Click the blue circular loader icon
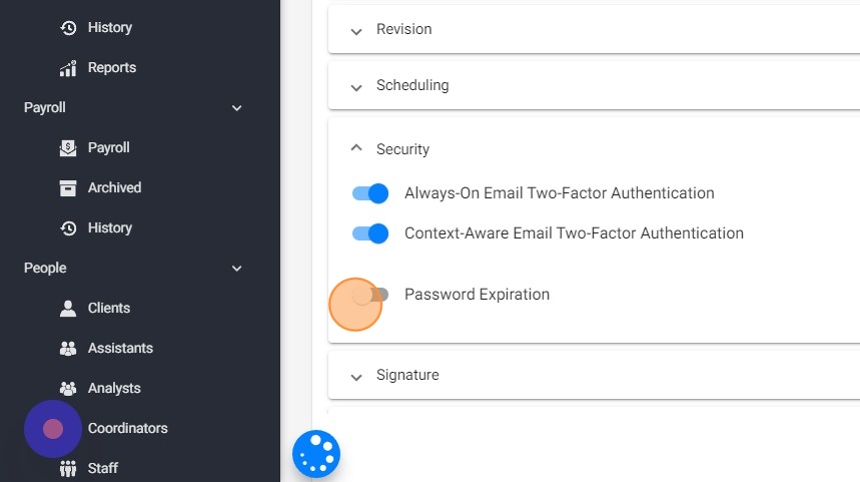 pyautogui.click(x=316, y=454)
